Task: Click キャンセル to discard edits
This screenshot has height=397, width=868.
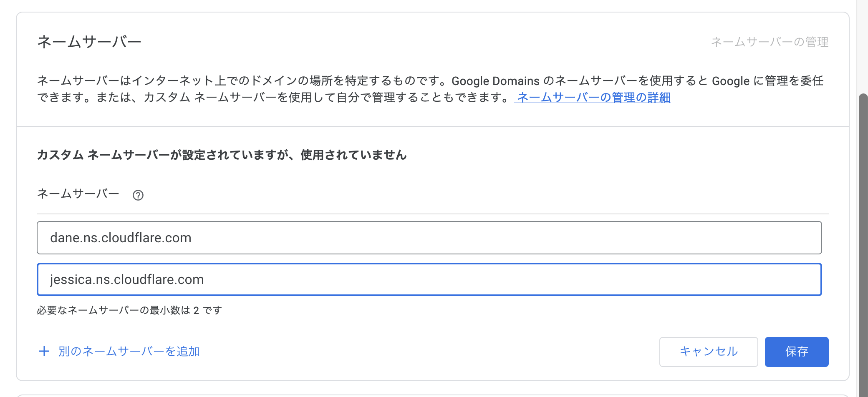Action: [x=708, y=352]
